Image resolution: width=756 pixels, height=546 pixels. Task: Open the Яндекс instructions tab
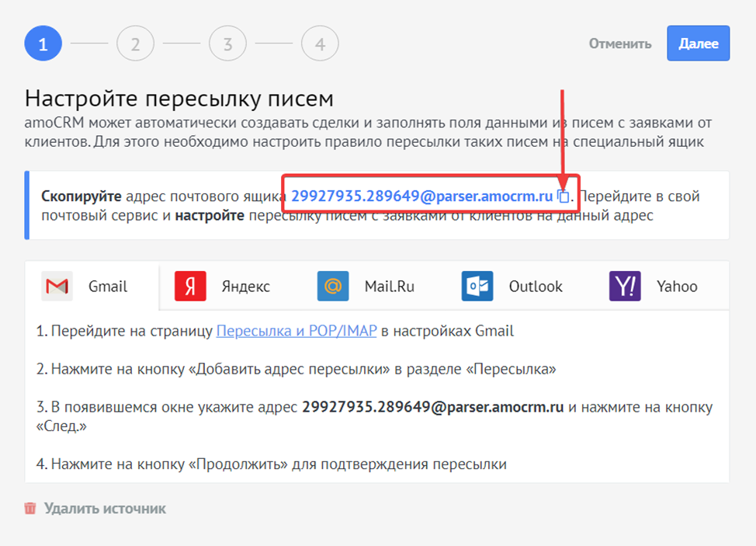point(245,287)
